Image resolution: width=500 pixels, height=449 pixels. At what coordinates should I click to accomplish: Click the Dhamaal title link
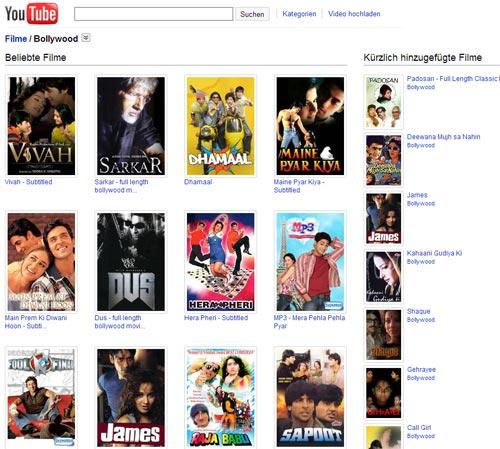point(198,182)
